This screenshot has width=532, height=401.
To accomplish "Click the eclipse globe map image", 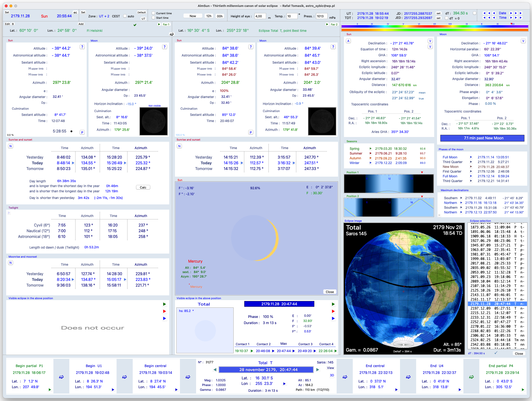I will pyautogui.click(x=404, y=289).
